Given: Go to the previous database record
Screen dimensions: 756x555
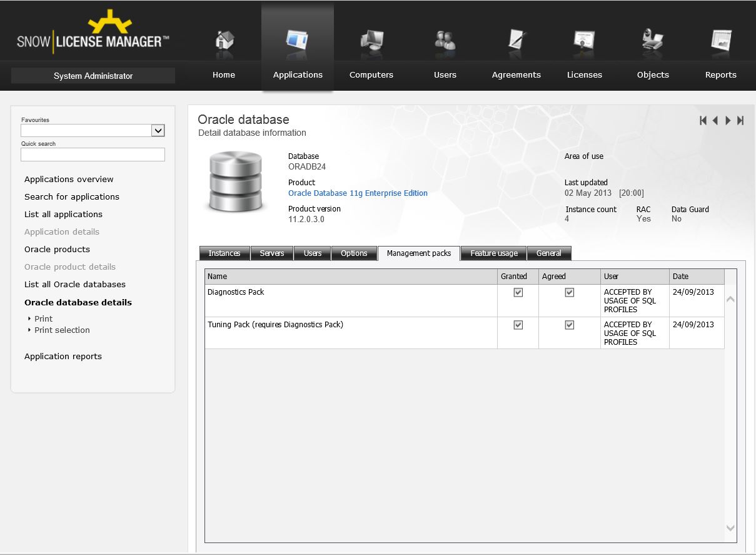Looking at the screenshot, I should [x=715, y=121].
